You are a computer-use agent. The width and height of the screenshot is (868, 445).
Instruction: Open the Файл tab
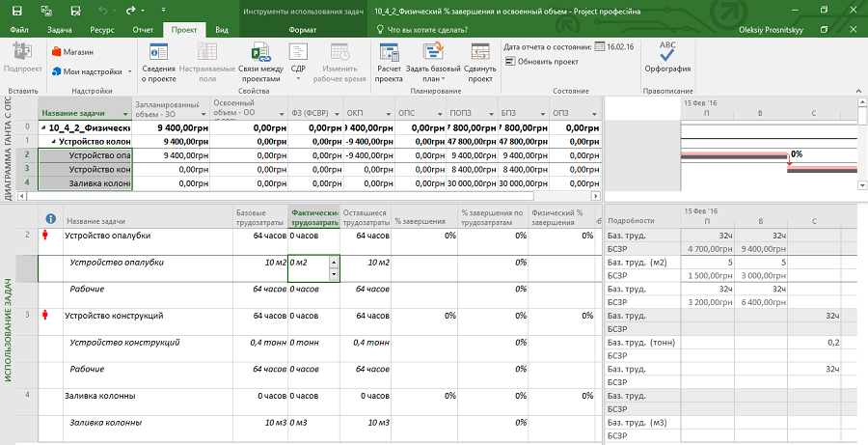pos(19,30)
